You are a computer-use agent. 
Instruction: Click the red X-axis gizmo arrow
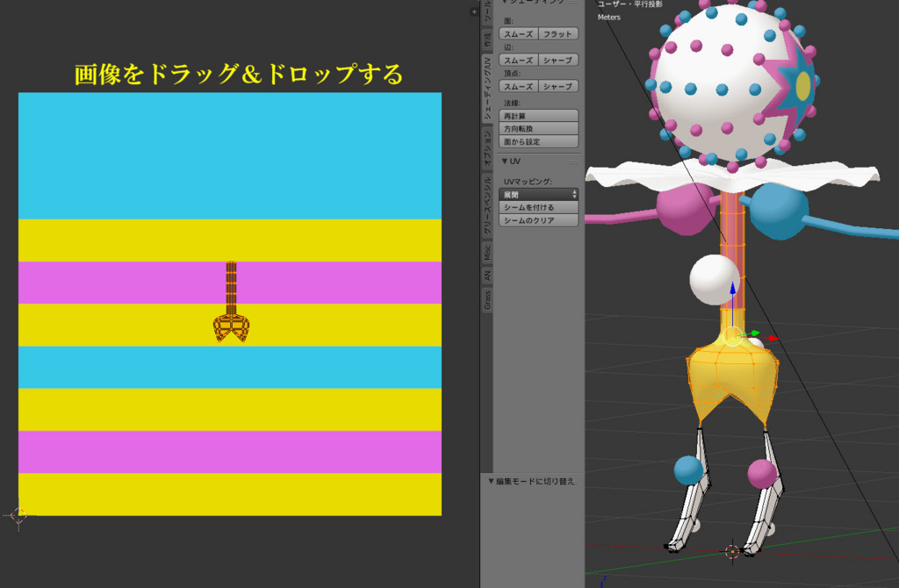(773, 338)
